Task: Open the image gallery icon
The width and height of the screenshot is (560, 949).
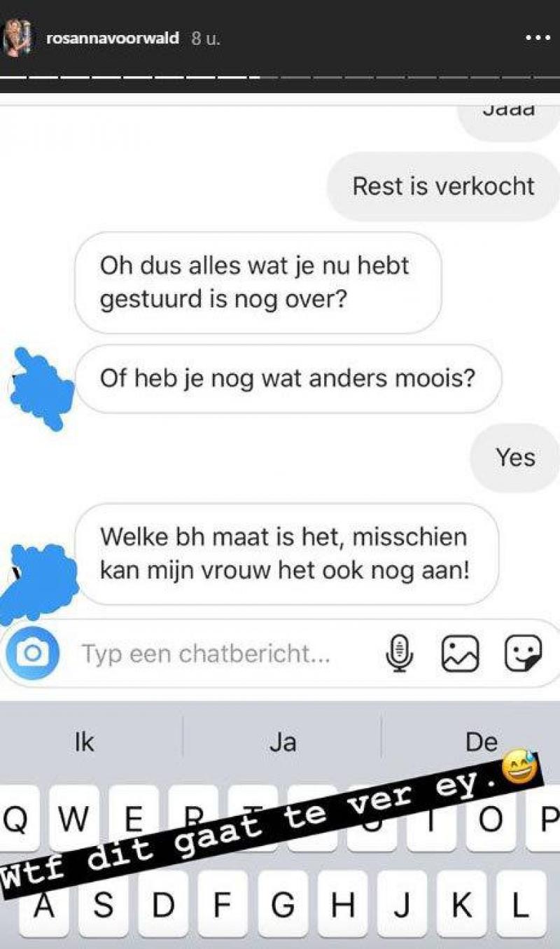Action: pyautogui.click(x=460, y=653)
